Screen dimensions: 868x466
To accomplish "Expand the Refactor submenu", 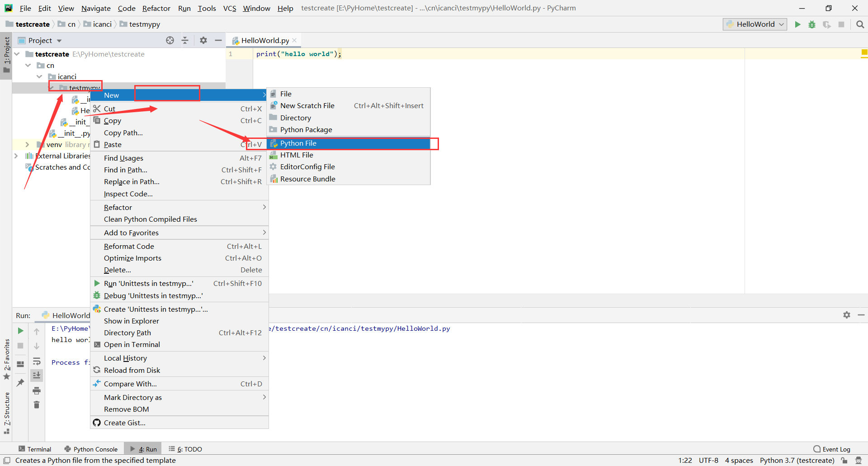I will click(x=179, y=207).
